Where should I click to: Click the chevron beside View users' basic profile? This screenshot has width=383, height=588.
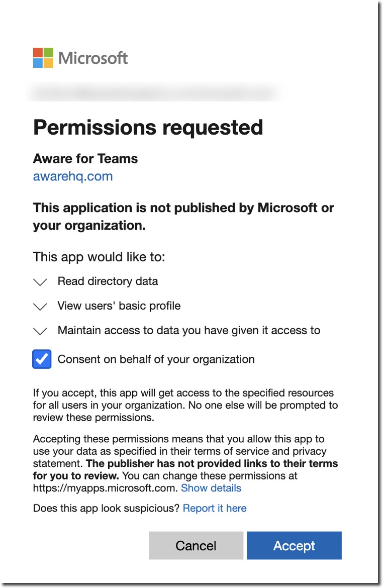(x=40, y=306)
